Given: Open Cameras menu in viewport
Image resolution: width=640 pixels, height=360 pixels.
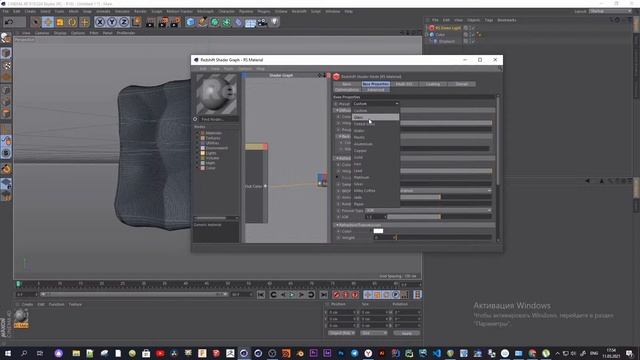Looking at the screenshot, I should coord(42,33).
